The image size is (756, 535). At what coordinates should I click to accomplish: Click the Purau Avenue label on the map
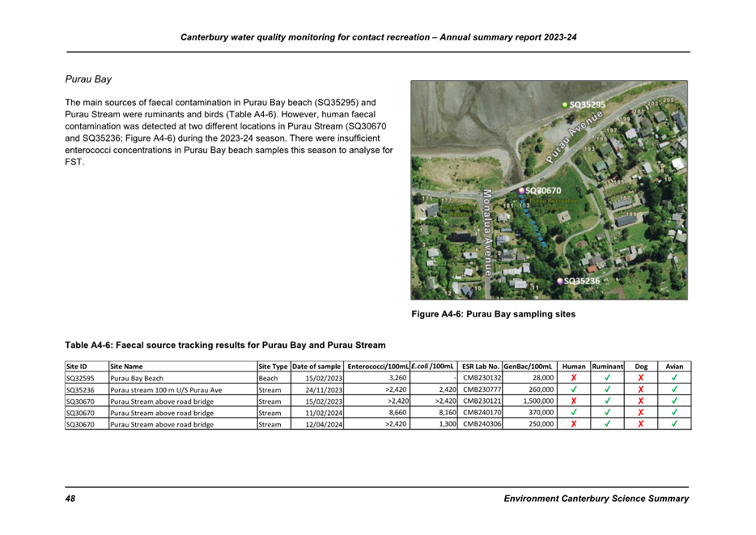[574, 137]
